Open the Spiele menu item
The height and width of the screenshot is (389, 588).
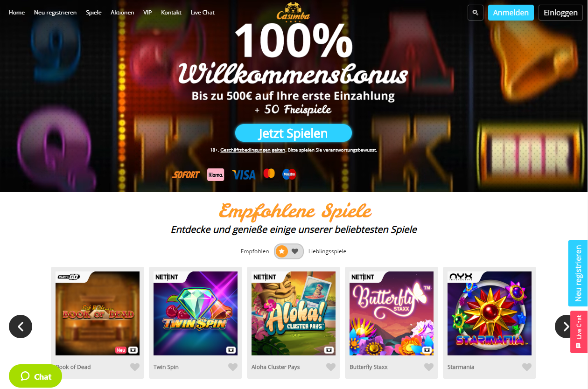pos(94,13)
